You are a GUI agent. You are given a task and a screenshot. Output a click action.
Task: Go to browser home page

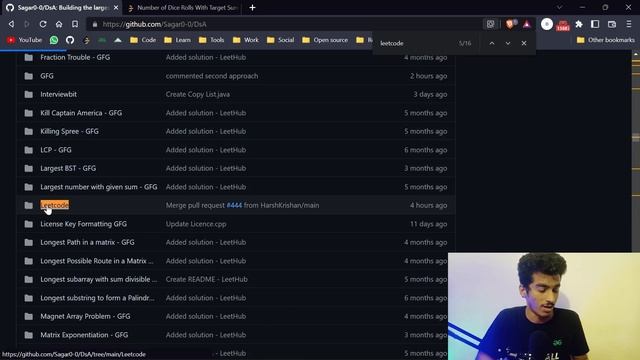pyautogui.click(x=59, y=24)
